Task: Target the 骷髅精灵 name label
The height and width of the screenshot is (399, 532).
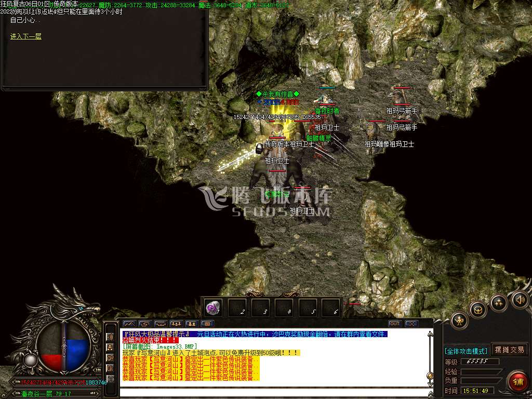Action: pyautogui.click(x=318, y=138)
